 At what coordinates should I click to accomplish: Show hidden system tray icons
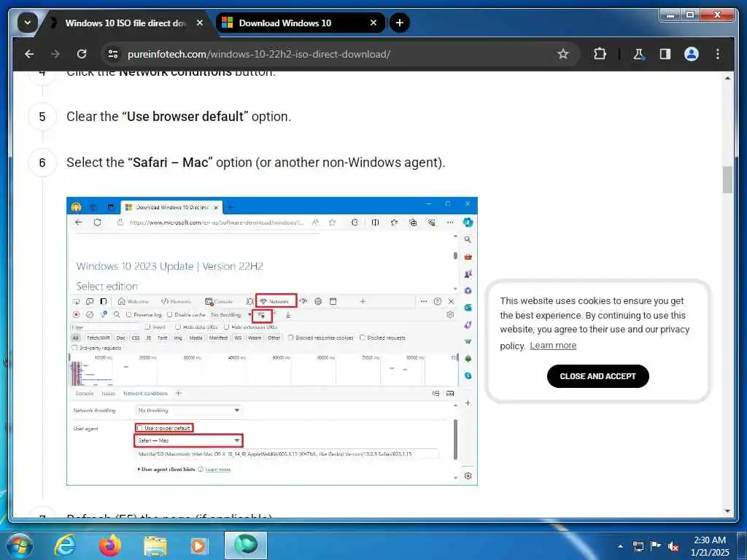coord(620,546)
